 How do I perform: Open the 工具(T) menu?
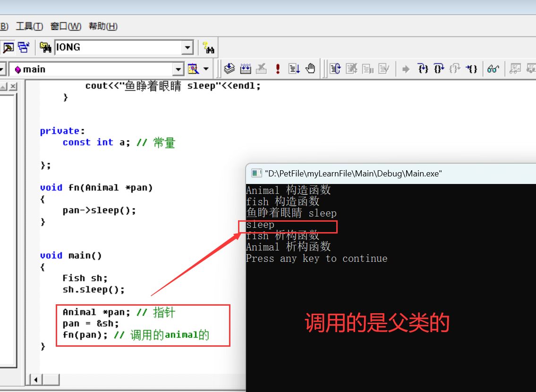[x=29, y=26]
